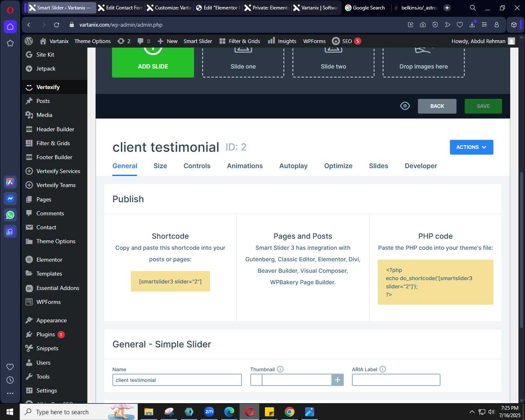This screenshot has height=420, width=525.
Task: Click the WordPress logo in admin bar
Action: click(29, 41)
